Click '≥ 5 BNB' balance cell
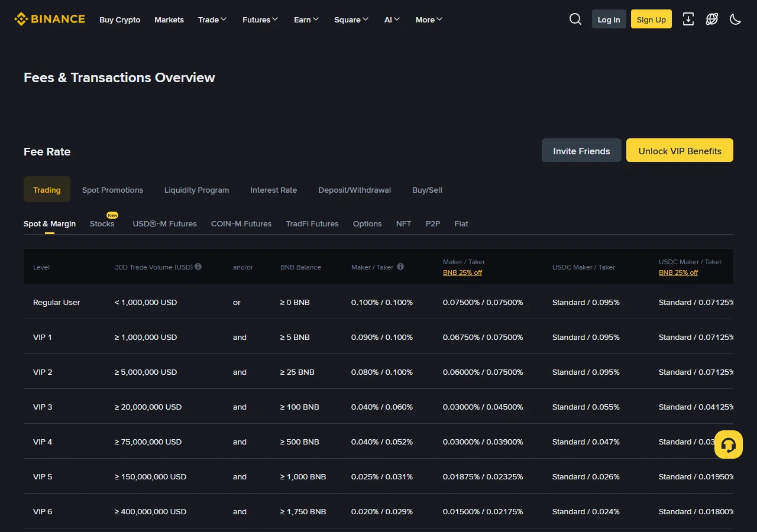Viewport: 757px width, 532px height. click(295, 337)
